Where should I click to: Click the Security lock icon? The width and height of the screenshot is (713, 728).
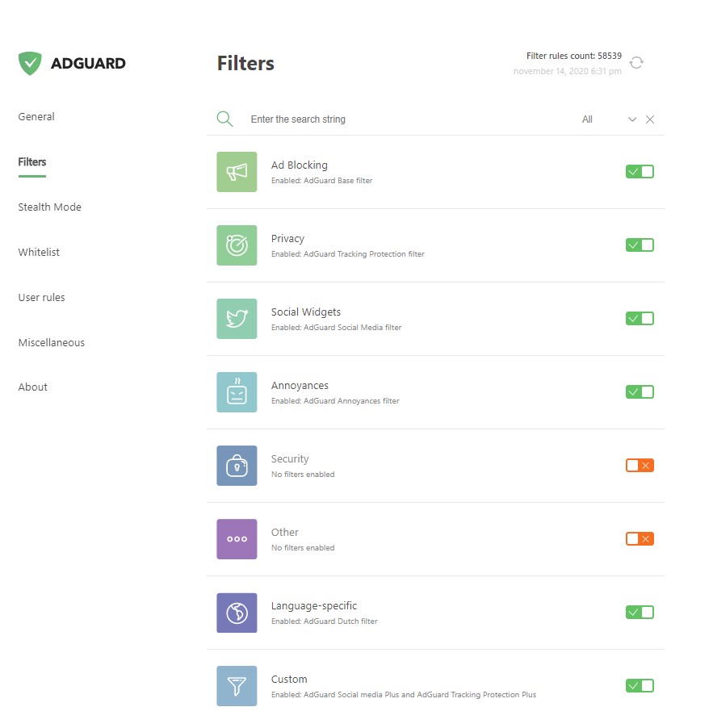(x=237, y=466)
